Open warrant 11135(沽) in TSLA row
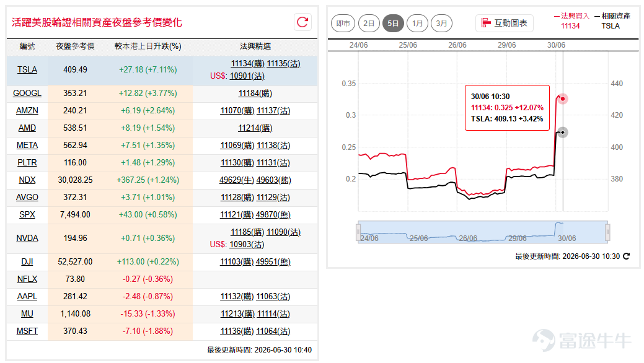This screenshot has width=644, height=363. 283,64
